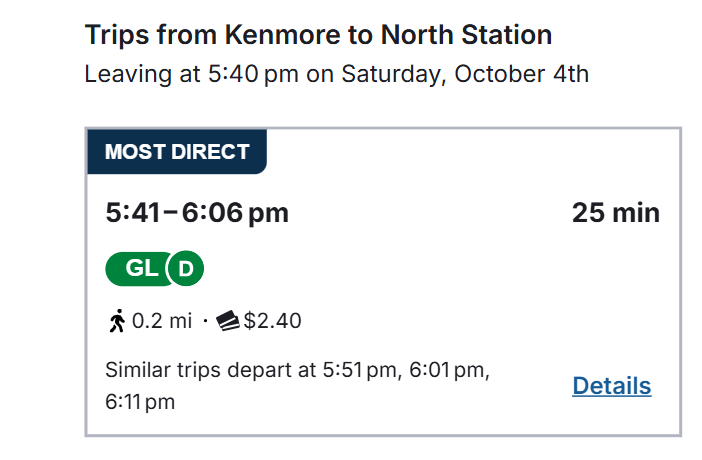The height and width of the screenshot is (460, 702).
Task: Click the GL Green Line pill icon
Action: [x=140, y=268]
